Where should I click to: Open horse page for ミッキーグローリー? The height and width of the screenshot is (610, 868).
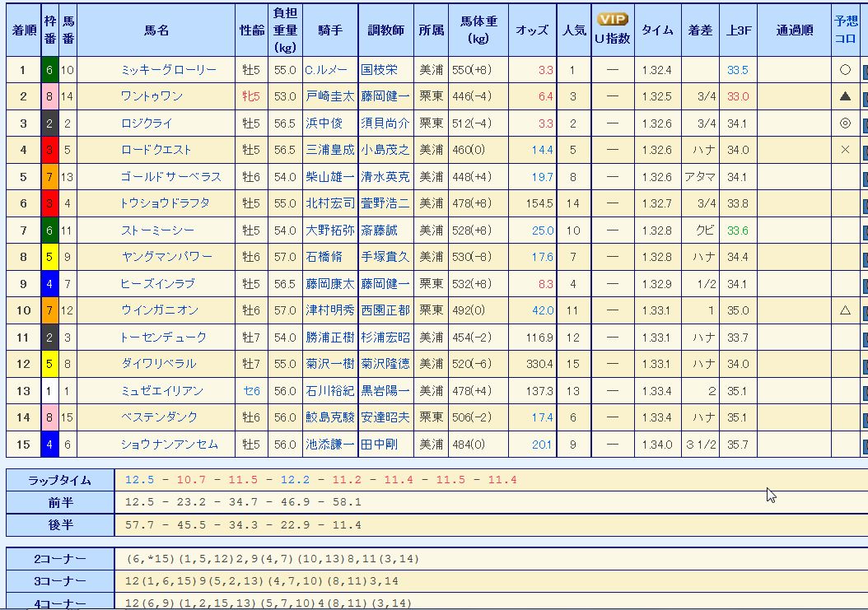click(168, 70)
